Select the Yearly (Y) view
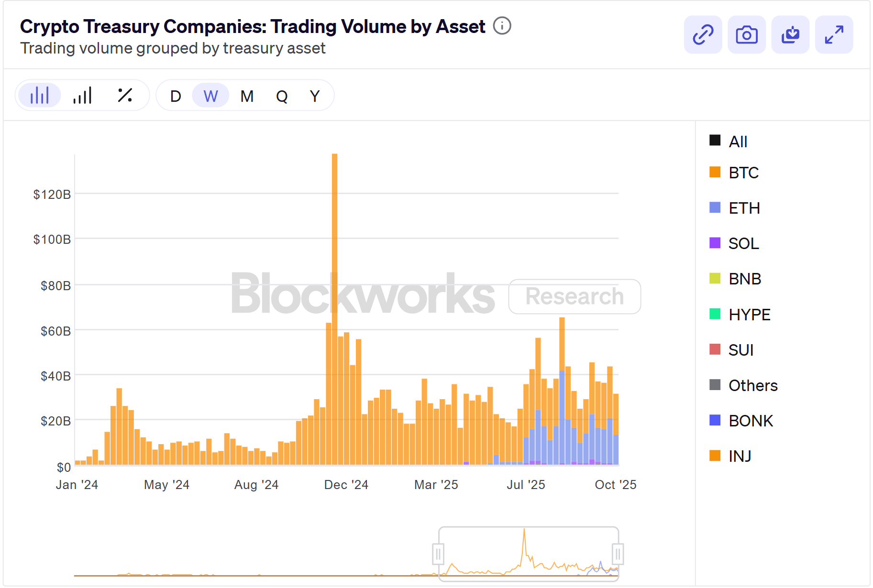873x588 pixels. [x=314, y=96]
